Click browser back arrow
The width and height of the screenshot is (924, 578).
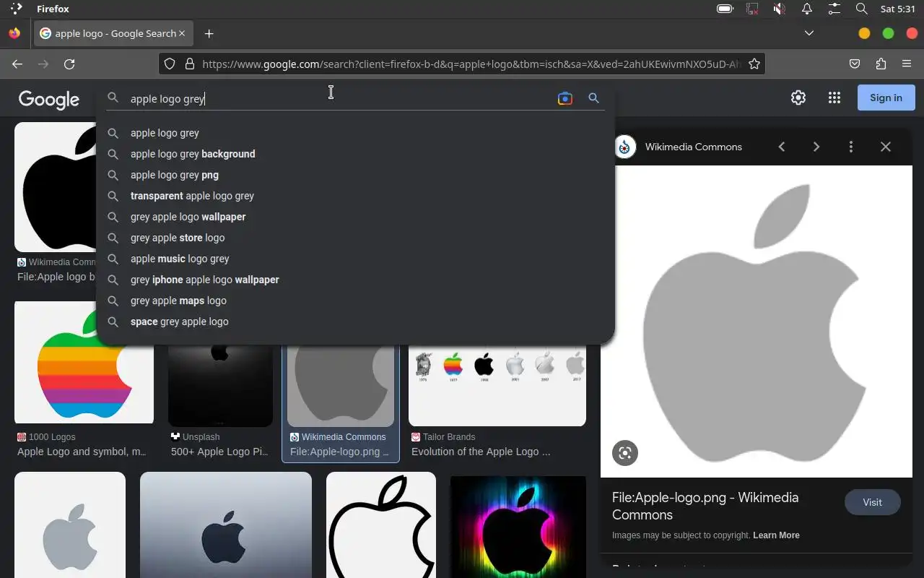17,64
